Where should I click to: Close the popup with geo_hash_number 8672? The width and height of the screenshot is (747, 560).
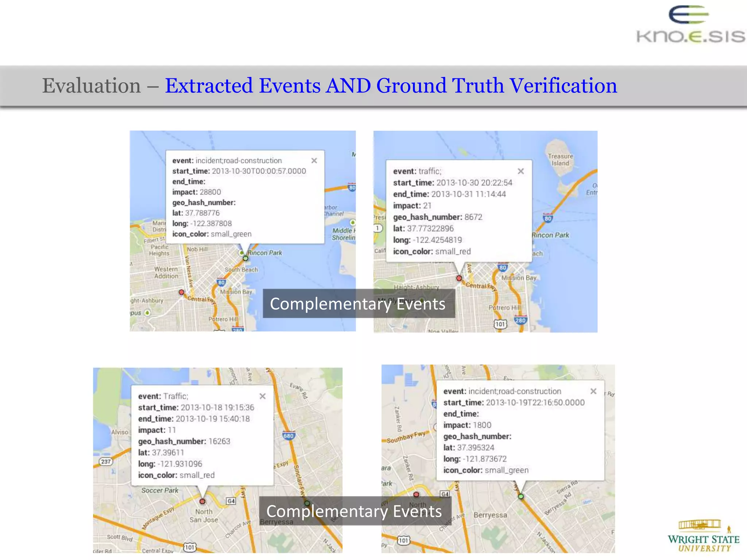(521, 171)
